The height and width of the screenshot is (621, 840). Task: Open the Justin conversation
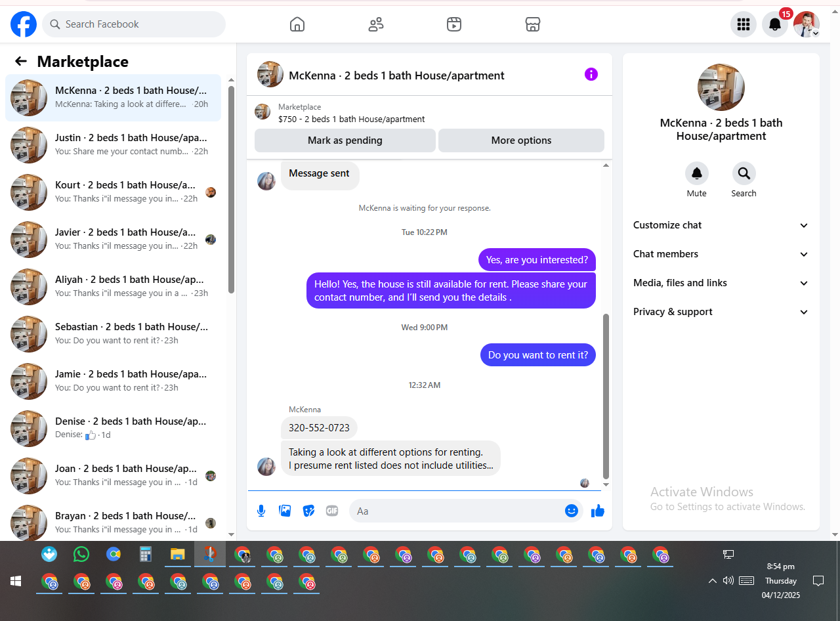[113, 145]
